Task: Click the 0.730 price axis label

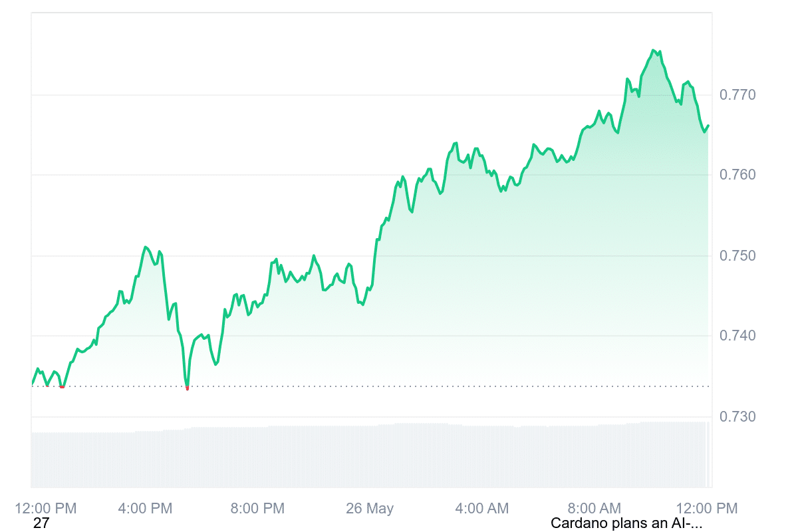Action: [737, 417]
